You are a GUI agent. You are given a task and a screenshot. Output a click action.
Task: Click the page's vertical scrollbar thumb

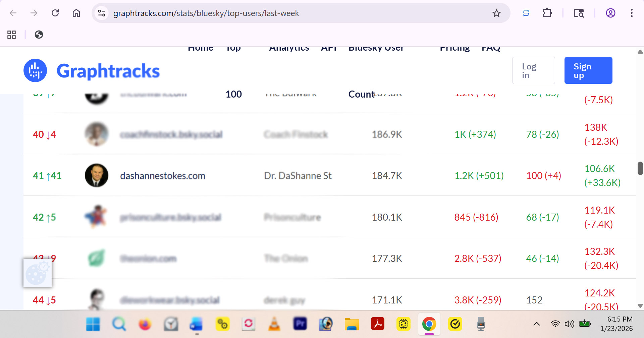(x=640, y=168)
